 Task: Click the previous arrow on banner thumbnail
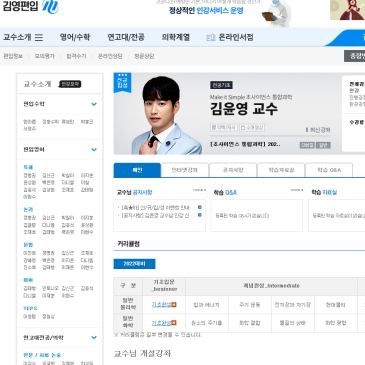click(334, 6)
